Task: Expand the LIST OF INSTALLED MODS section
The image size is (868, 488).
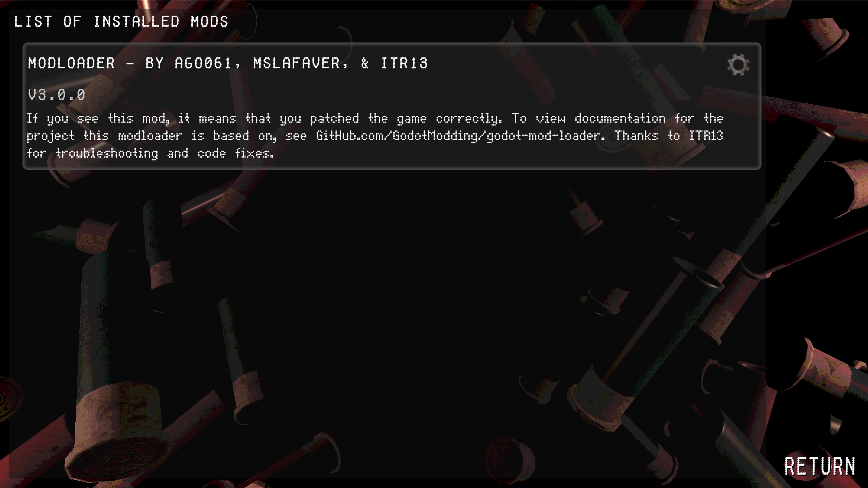Action: [122, 21]
